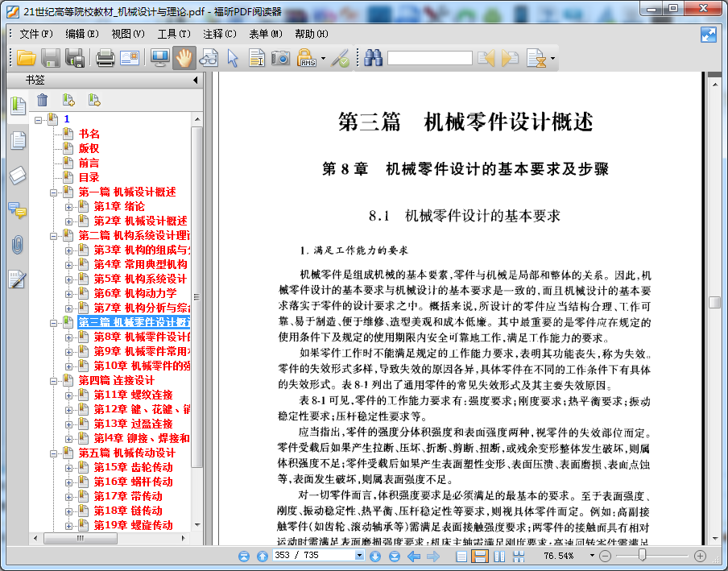Open the signatures panel icon
This screenshot has width=728, height=571.
[x=18, y=279]
